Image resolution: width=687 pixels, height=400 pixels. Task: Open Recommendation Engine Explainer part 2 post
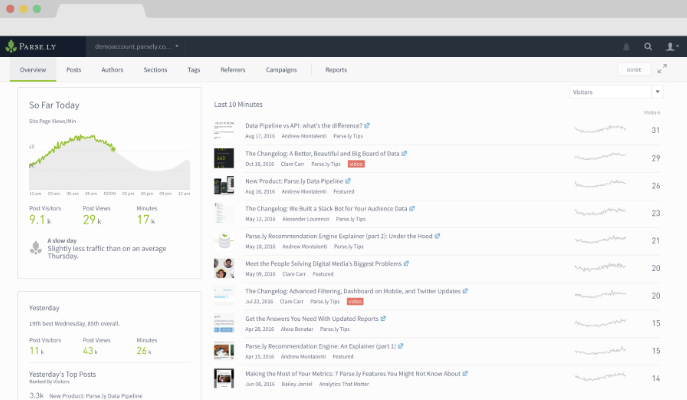point(339,236)
